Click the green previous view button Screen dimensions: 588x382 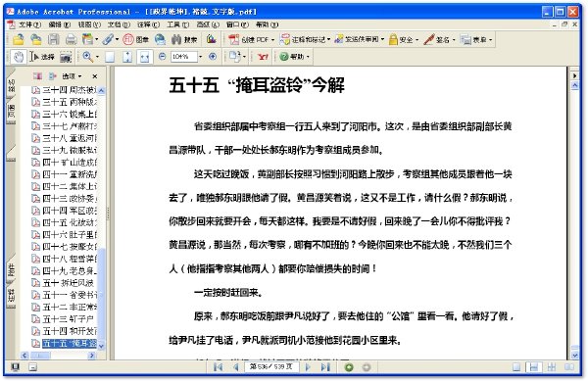click(349, 367)
